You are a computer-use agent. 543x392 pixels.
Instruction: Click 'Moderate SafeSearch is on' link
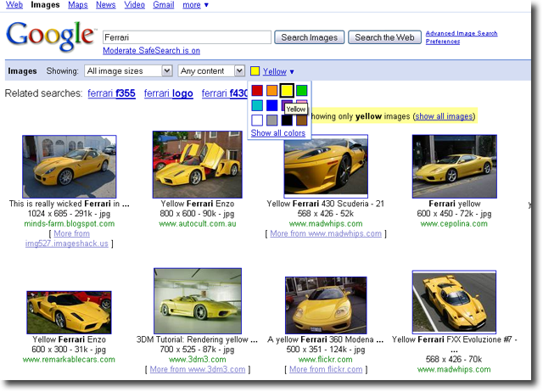pos(151,51)
